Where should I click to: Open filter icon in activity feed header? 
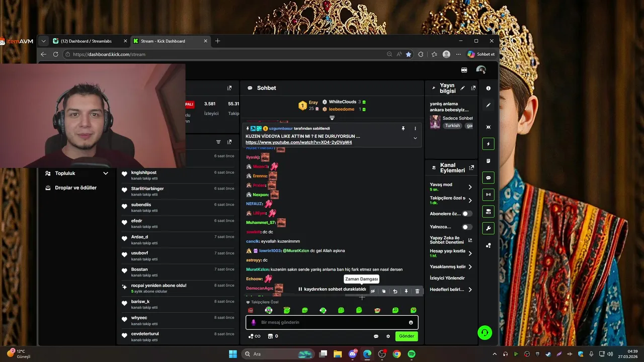[218, 142]
